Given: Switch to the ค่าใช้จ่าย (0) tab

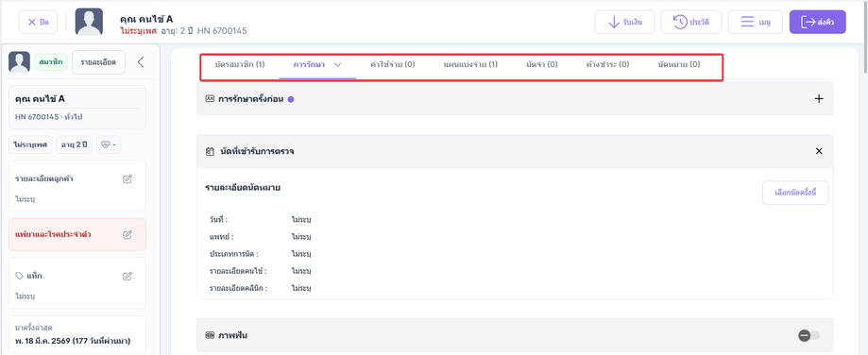Looking at the screenshot, I should pyautogui.click(x=393, y=65).
